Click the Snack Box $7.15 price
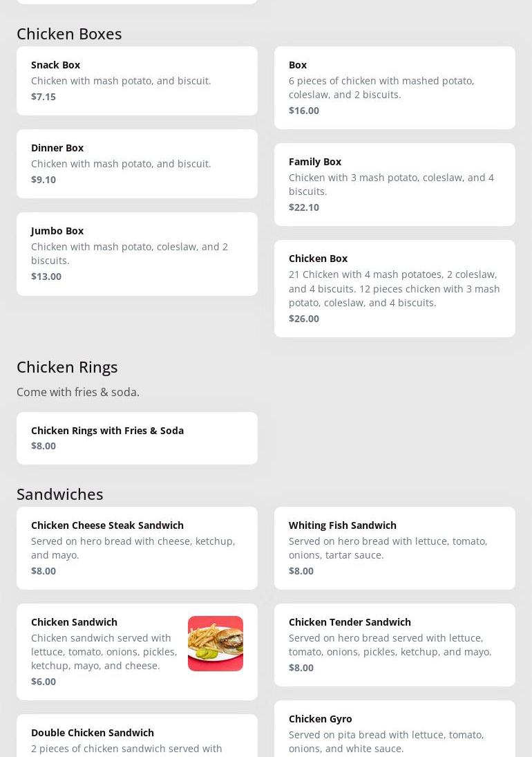The width and height of the screenshot is (532, 757). pos(44,96)
